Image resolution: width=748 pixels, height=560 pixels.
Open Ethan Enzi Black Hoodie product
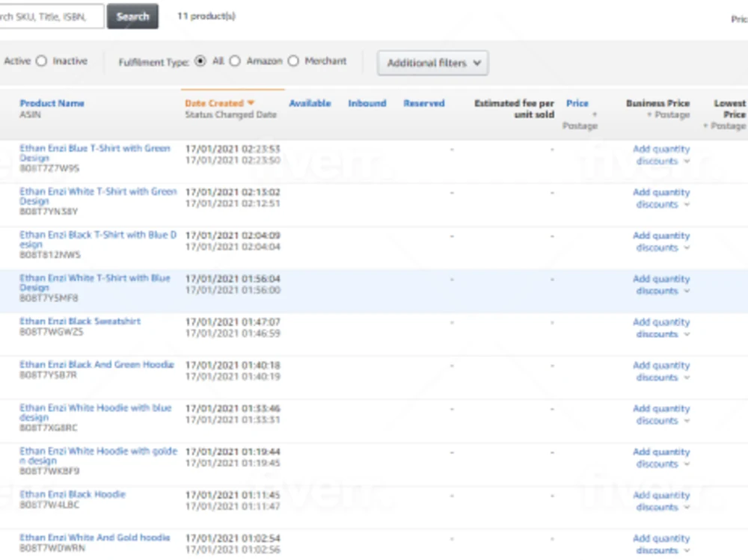point(73,494)
